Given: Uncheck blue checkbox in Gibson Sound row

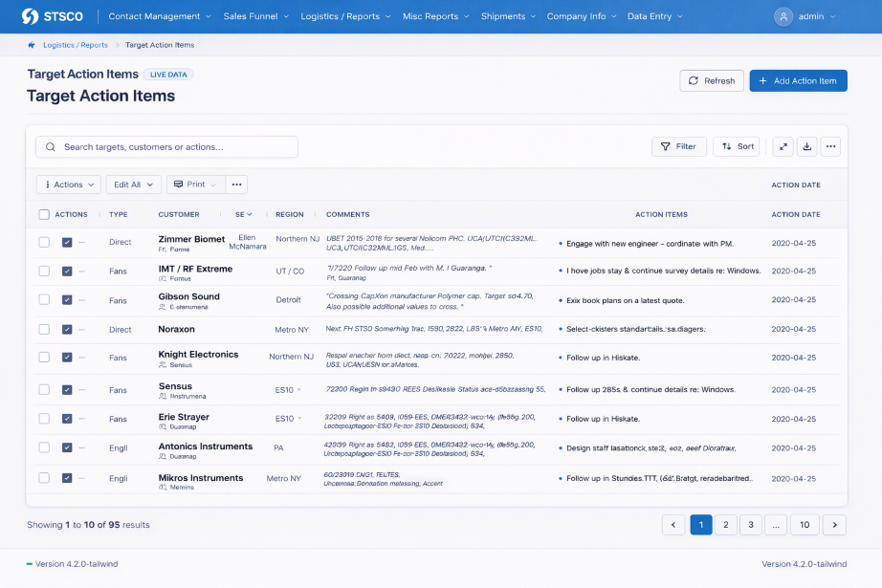Looking at the screenshot, I should click(67, 299).
